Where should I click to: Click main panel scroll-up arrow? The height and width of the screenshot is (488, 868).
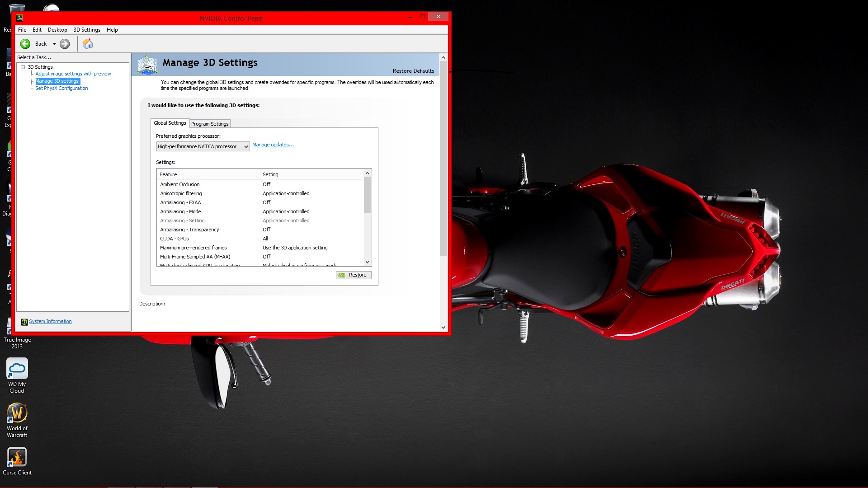443,57
